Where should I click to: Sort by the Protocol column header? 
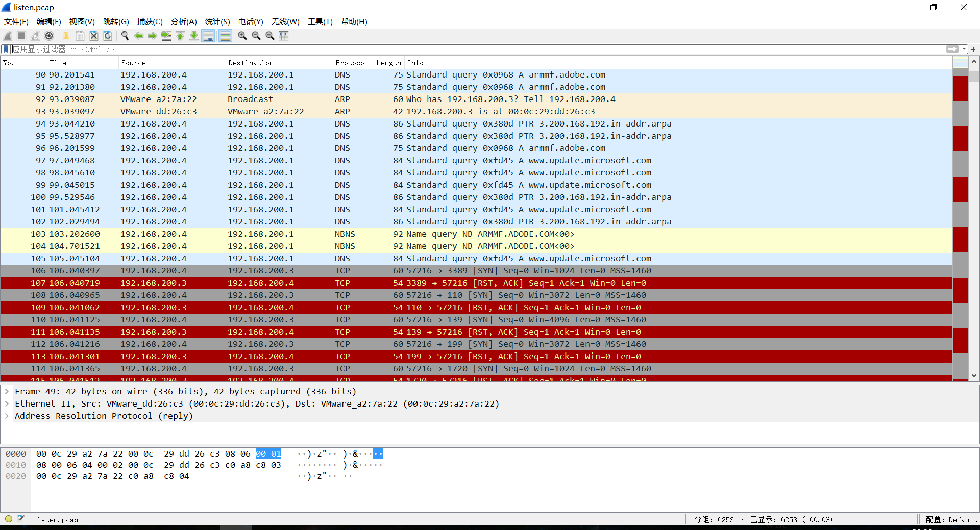tap(352, 63)
